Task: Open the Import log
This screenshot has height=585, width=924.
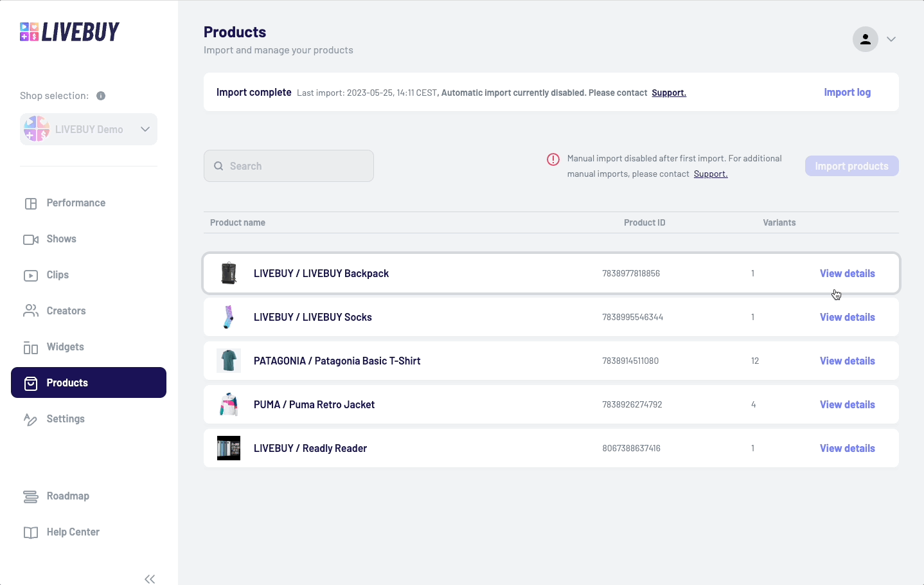Action: pos(847,92)
